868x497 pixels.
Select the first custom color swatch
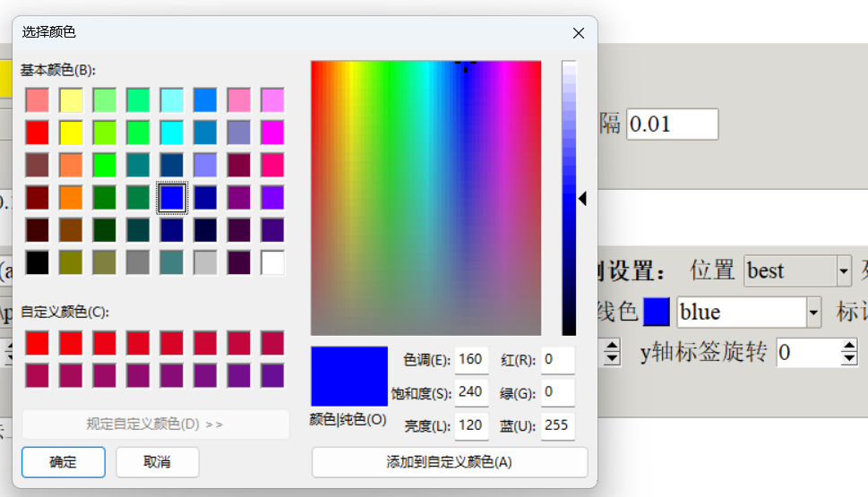(x=38, y=343)
